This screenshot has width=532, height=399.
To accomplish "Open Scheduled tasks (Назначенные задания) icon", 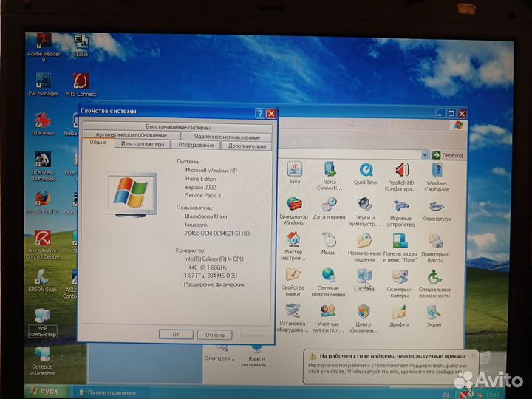I will pos(364,248).
